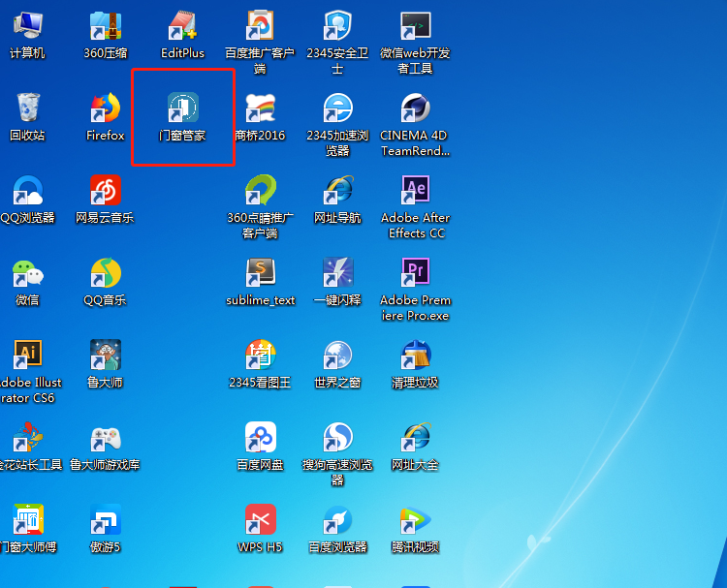
Task: Click 2345加速浏览器 icon
Action: point(337,108)
